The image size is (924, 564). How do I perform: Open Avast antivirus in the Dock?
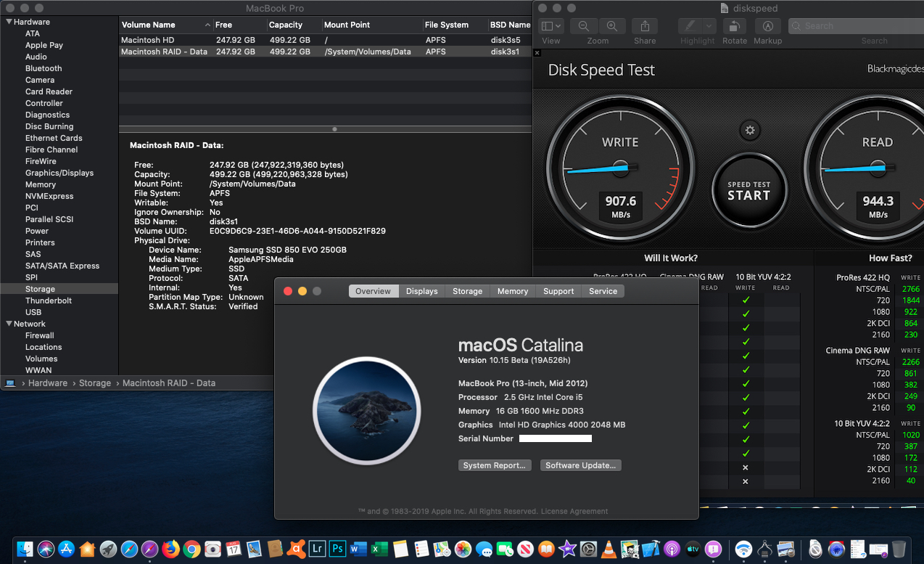coord(296,549)
